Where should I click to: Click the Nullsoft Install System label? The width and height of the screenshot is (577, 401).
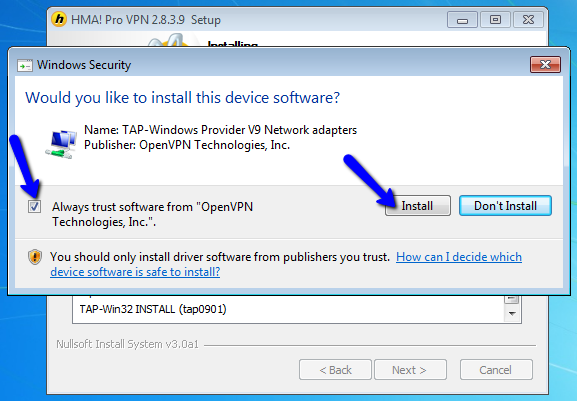127,344
